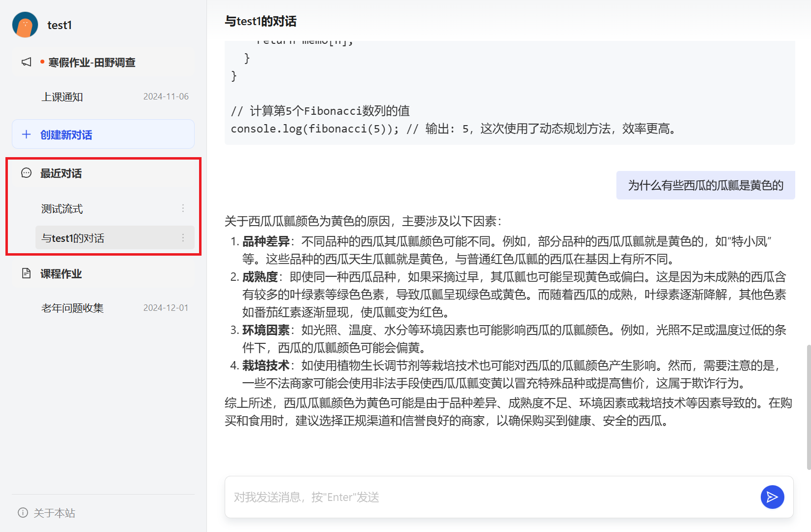Click the announcement megaphone icon

pos(27,62)
